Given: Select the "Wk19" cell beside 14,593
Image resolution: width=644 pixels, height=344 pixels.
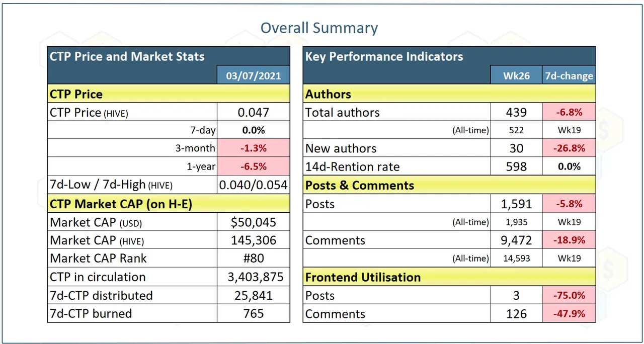Looking at the screenshot, I should point(569,259).
